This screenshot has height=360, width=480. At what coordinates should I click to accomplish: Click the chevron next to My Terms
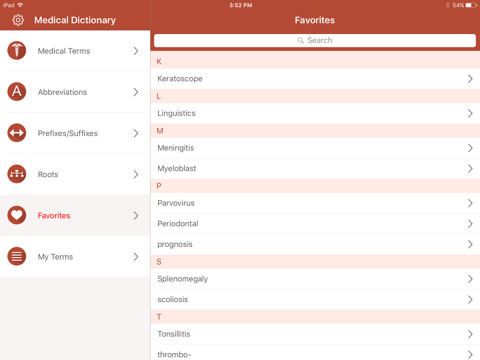pos(136,257)
